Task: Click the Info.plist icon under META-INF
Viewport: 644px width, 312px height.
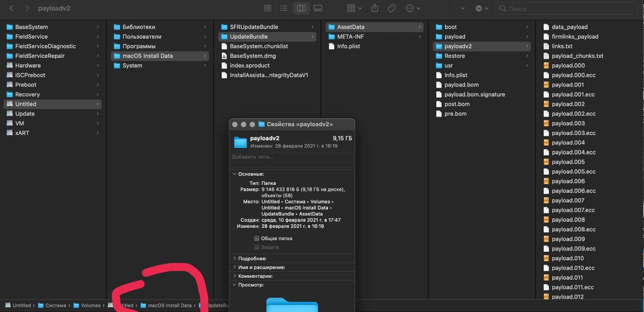Action: [x=332, y=46]
